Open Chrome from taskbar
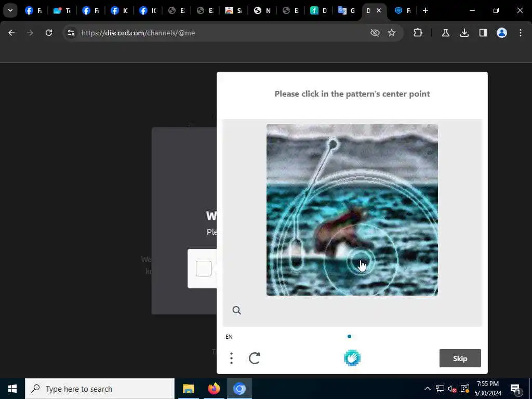The width and height of the screenshot is (532, 399). click(x=239, y=389)
